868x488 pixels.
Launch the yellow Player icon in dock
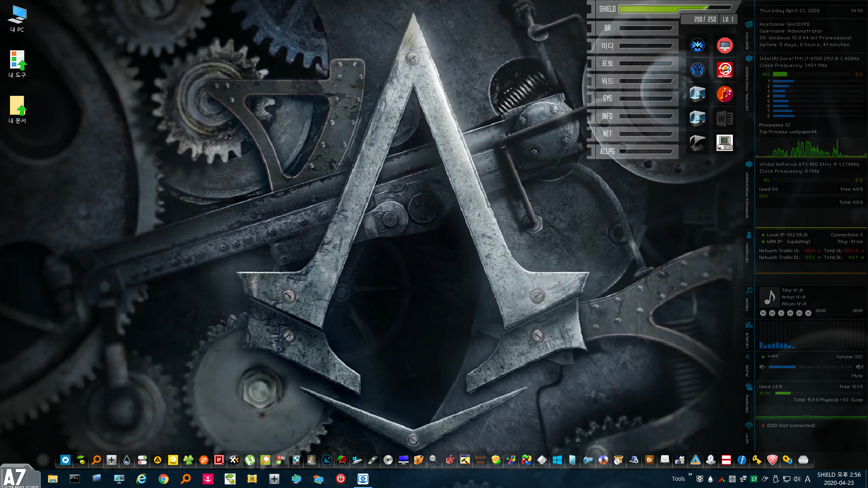point(173,460)
